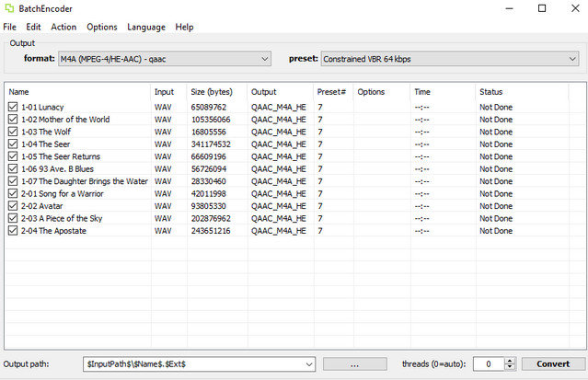
Task: Sort by the Size (bytes) column header
Action: click(217, 92)
